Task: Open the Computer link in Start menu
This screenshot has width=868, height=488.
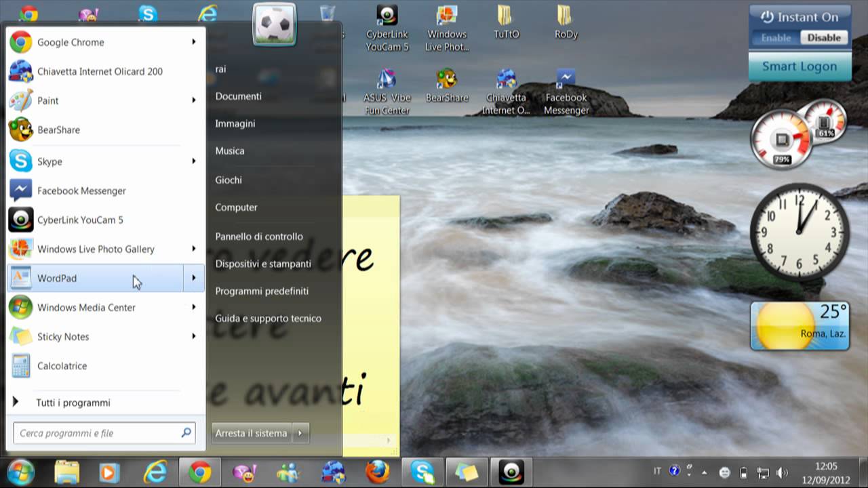Action: click(236, 207)
